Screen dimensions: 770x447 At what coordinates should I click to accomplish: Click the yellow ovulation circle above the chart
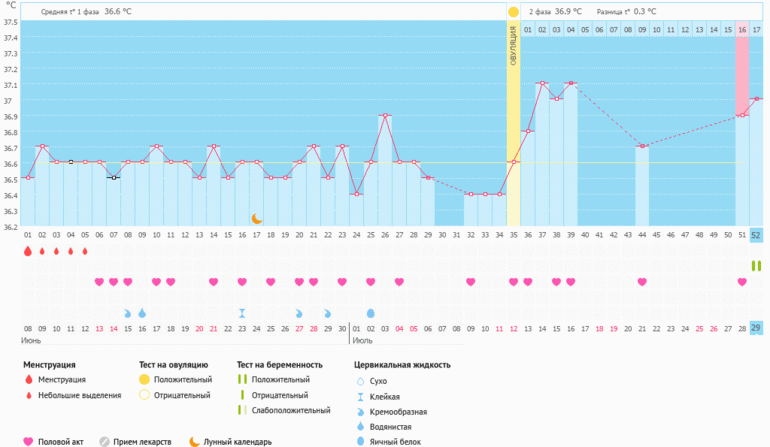pyautogui.click(x=513, y=12)
